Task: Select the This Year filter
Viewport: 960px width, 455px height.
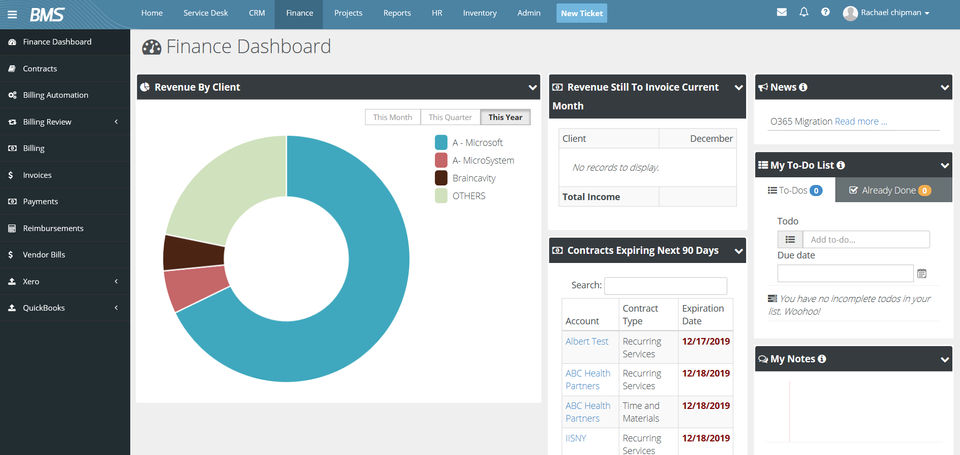Action: pyautogui.click(x=505, y=117)
